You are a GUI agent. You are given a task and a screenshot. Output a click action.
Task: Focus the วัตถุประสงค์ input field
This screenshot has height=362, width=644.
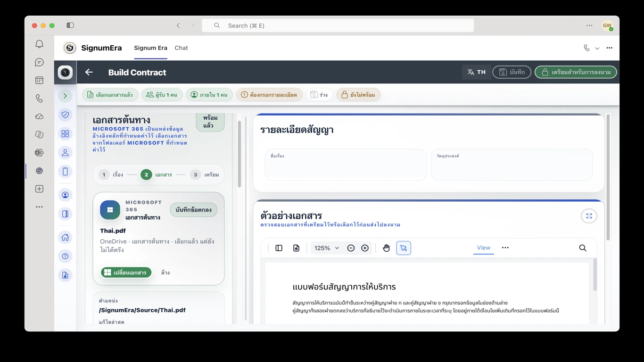512,165
